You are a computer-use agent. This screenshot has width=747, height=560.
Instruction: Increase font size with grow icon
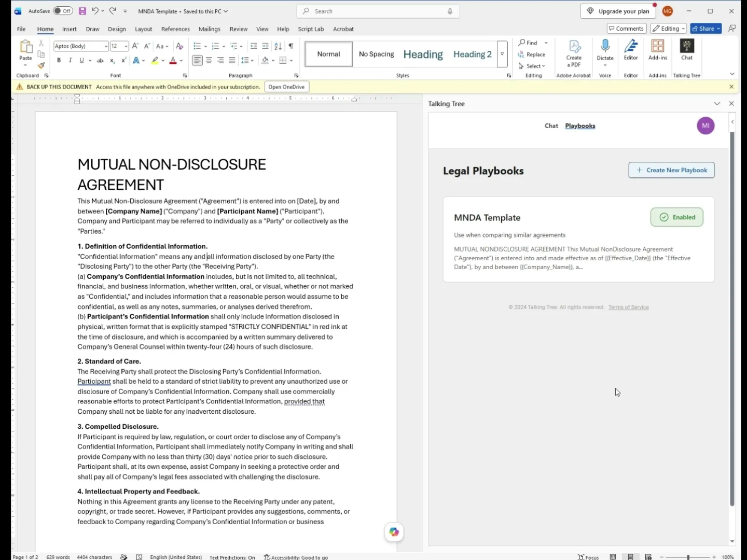[x=135, y=46]
